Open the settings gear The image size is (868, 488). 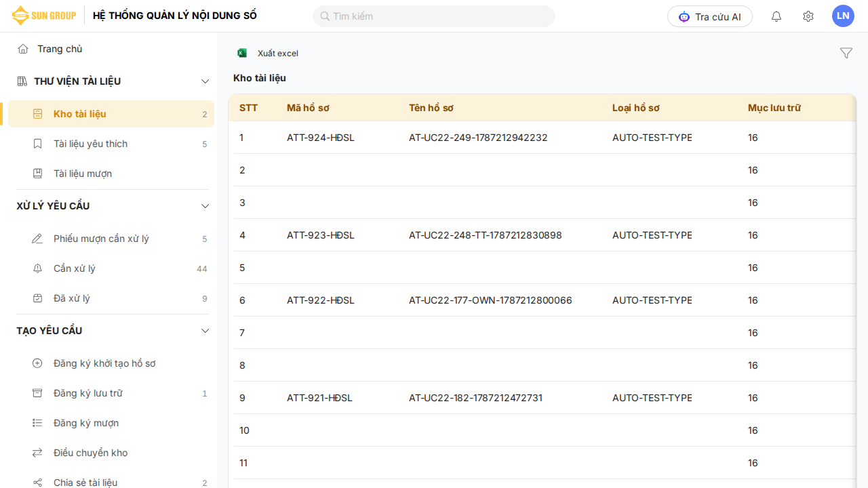point(808,16)
